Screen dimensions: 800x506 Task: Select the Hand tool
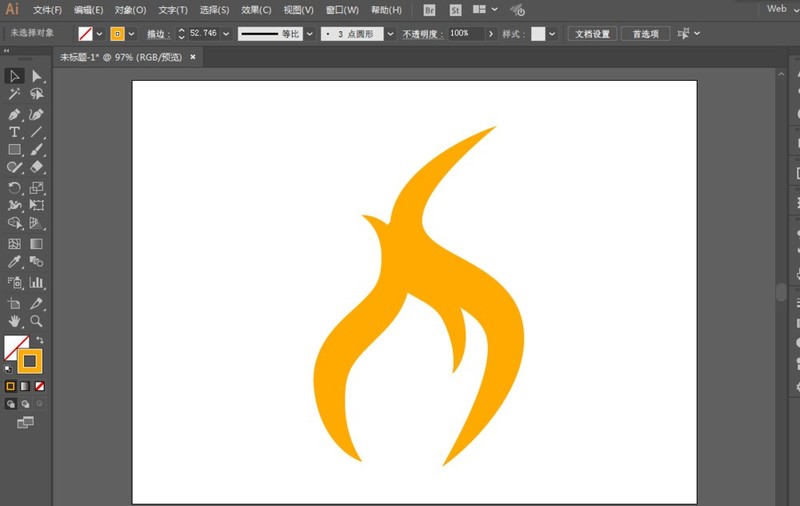coord(14,321)
